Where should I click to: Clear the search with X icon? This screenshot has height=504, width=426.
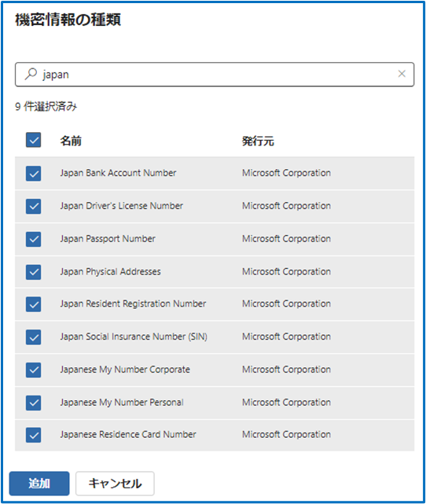pos(402,74)
